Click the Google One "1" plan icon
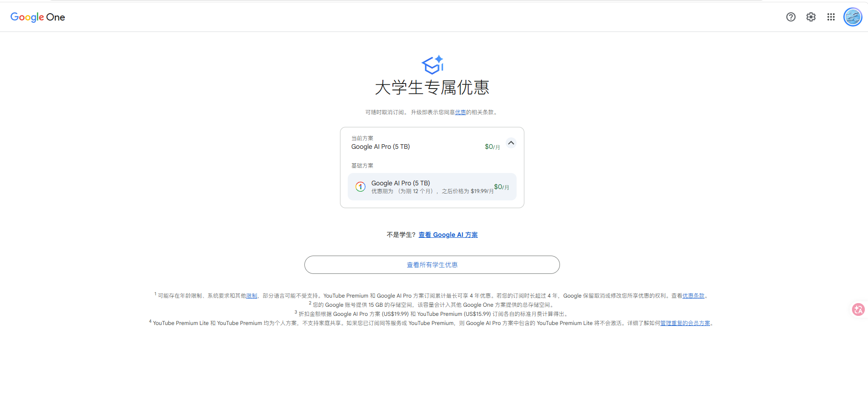Screen dimensions: 868x393 pyautogui.click(x=361, y=187)
